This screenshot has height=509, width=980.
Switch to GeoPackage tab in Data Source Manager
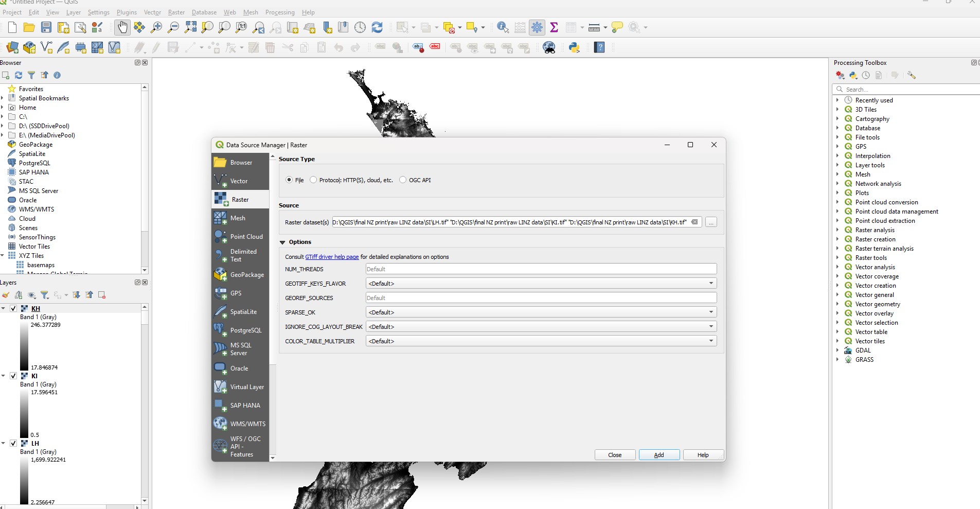(x=240, y=275)
